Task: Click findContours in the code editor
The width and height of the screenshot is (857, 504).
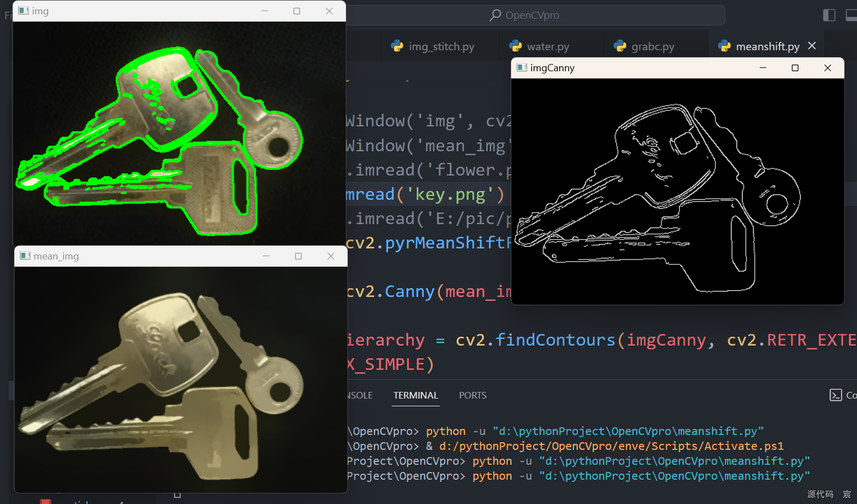Action: click(555, 340)
